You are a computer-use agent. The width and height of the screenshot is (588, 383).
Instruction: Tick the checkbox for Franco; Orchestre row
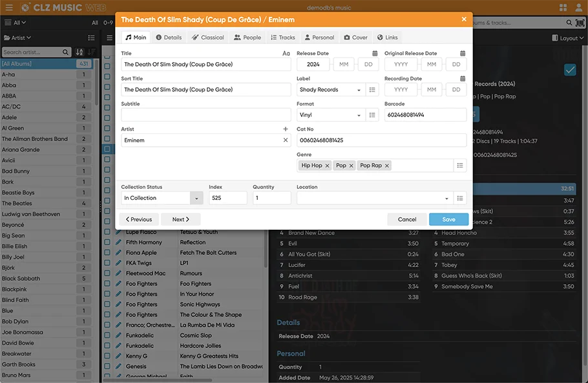[107, 325]
